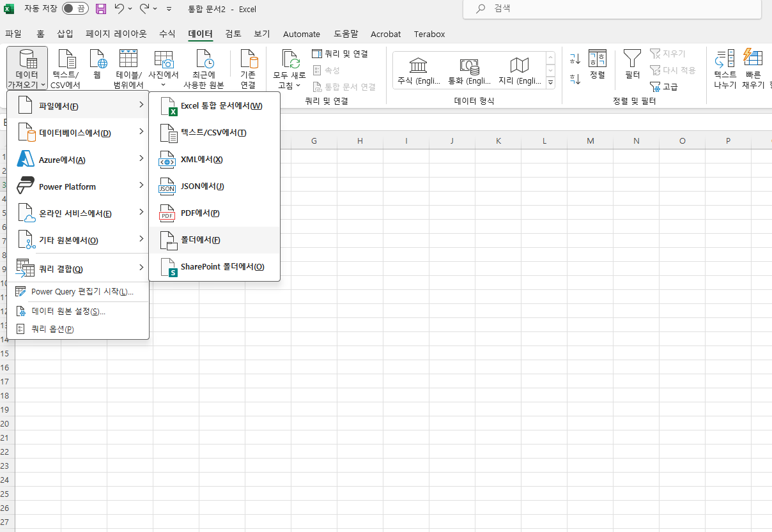Click the 텍스트 나누기 icon
772x532 pixels.
725,68
